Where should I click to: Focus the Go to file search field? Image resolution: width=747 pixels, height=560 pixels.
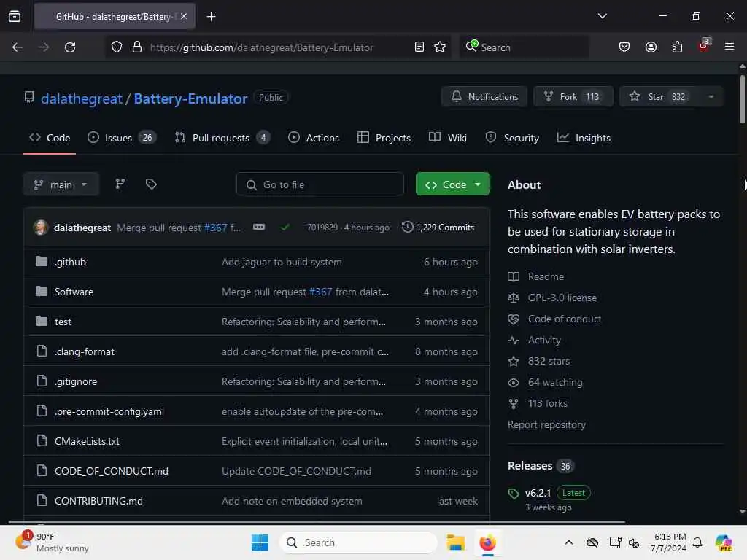(x=320, y=184)
